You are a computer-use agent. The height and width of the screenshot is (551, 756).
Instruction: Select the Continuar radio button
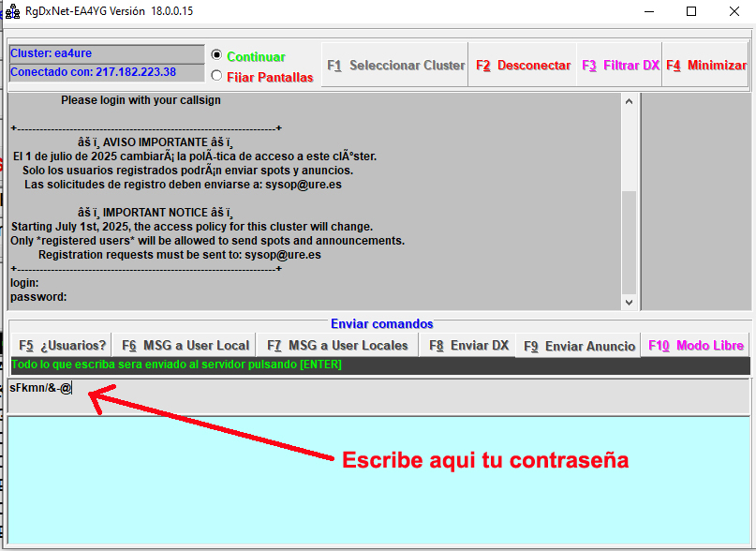coord(217,56)
